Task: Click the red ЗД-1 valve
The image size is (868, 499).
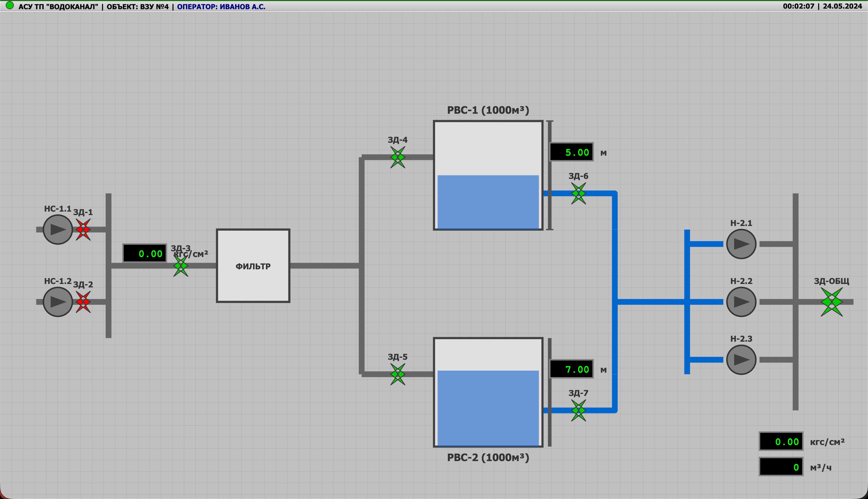Action: [x=83, y=230]
